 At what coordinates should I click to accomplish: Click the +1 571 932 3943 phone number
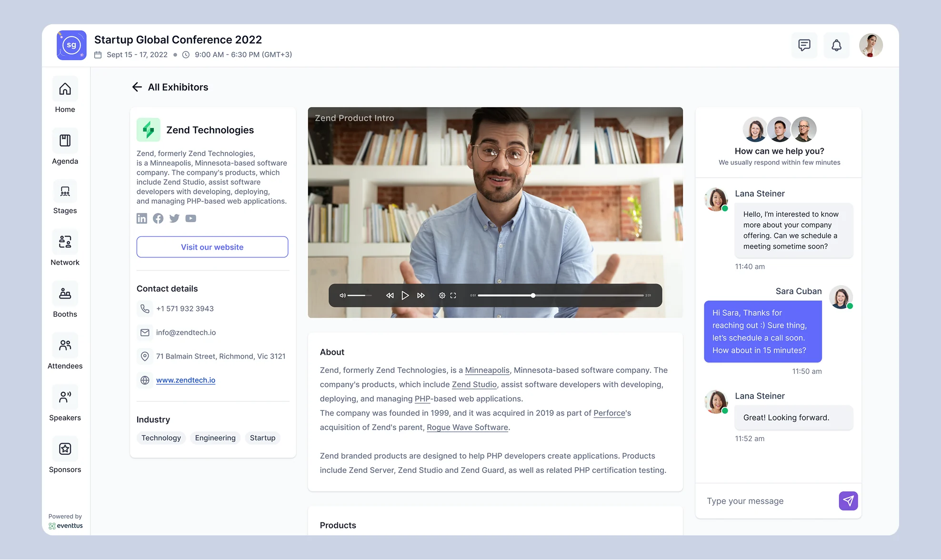(185, 309)
